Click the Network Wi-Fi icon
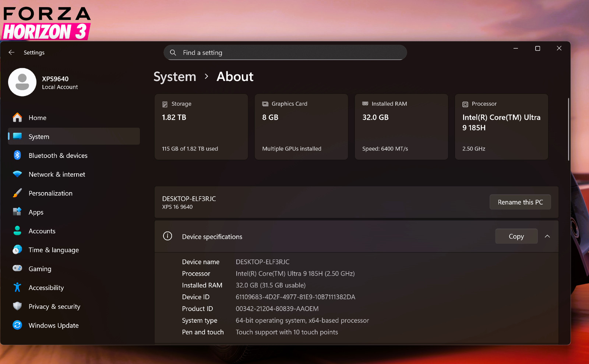This screenshot has height=364, width=589. coord(17,174)
